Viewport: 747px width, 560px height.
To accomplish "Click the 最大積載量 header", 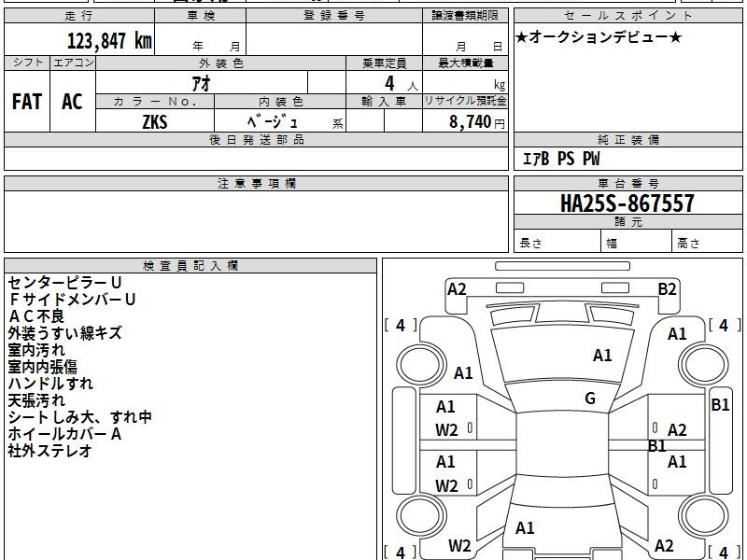I will click(465, 63).
